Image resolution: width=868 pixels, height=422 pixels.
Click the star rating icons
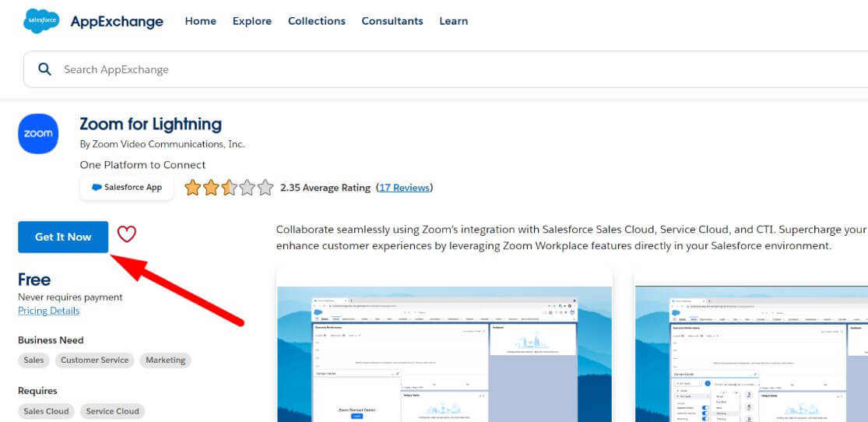229,188
